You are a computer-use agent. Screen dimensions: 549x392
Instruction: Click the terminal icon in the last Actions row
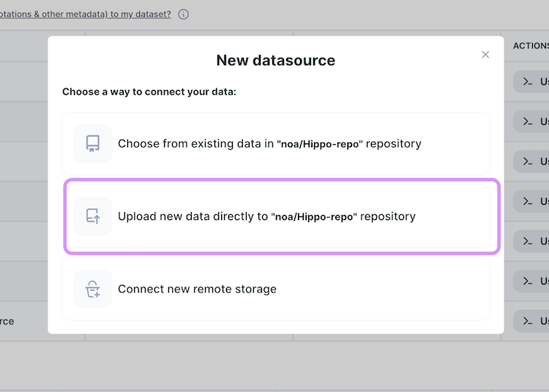point(527,321)
